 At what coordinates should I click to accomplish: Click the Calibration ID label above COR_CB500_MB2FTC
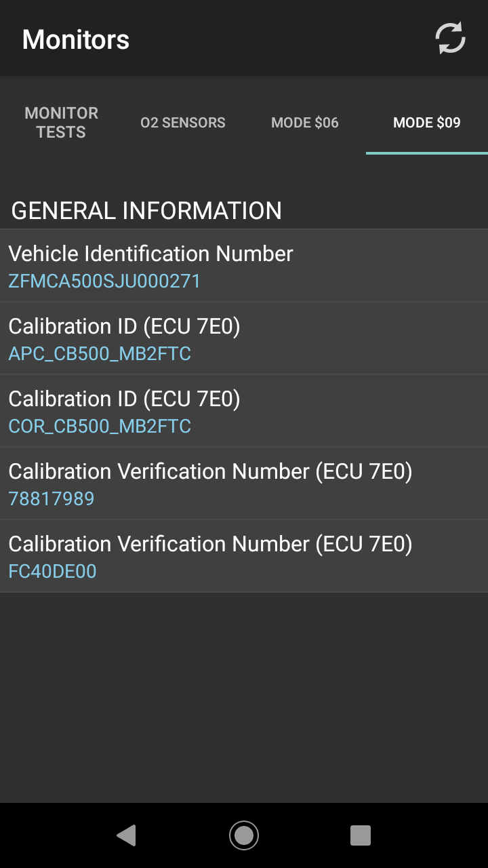pos(124,399)
